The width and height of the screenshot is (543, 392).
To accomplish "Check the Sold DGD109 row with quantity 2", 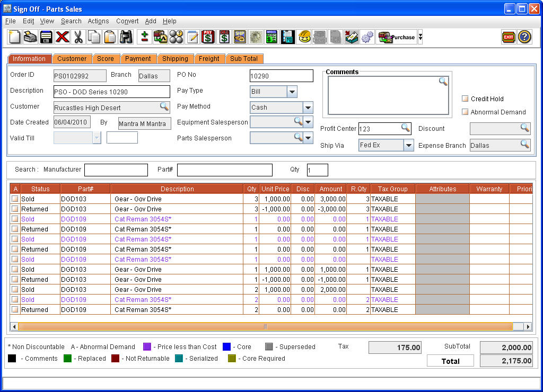I will 15,299.
